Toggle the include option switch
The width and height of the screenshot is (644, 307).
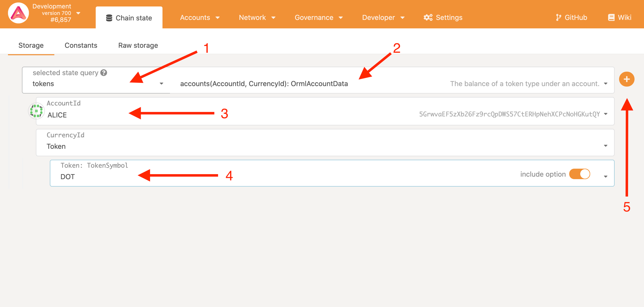tap(579, 174)
